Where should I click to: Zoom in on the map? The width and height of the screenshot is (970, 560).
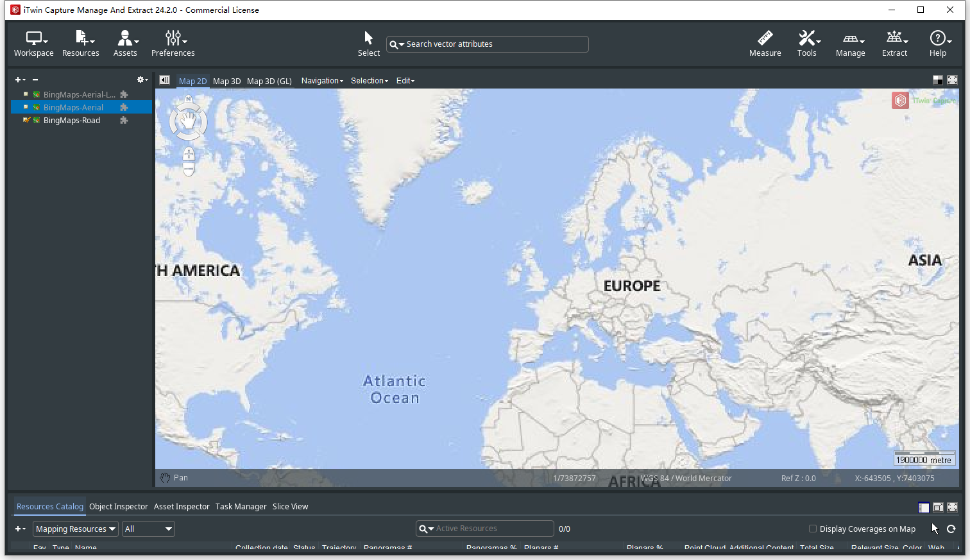click(189, 154)
